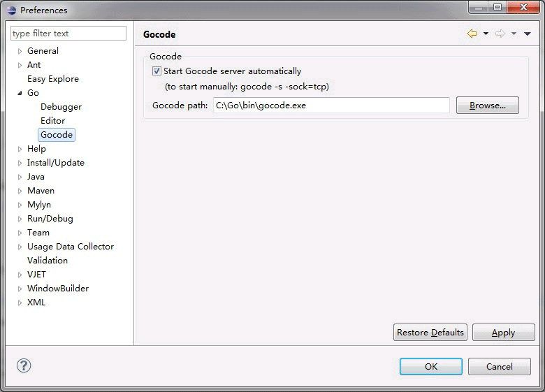
Task: Toggle Start Gocode server automatically checkbox
Action: [x=157, y=71]
